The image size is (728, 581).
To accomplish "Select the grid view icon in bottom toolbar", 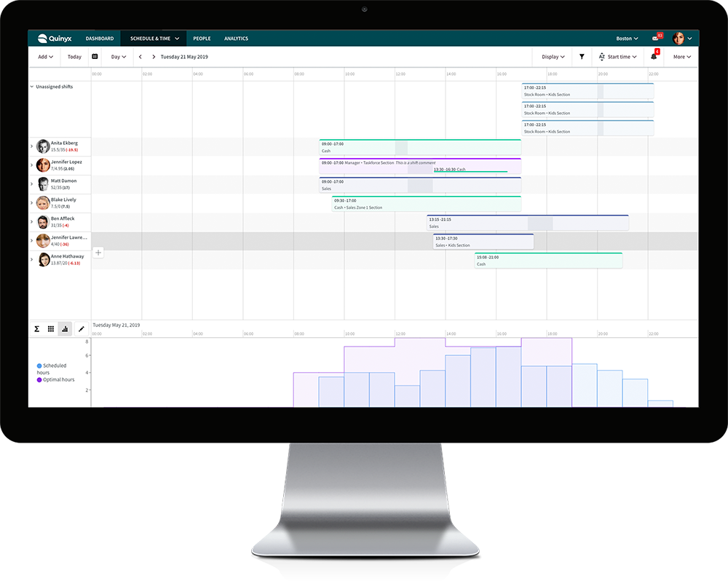I will click(51, 329).
